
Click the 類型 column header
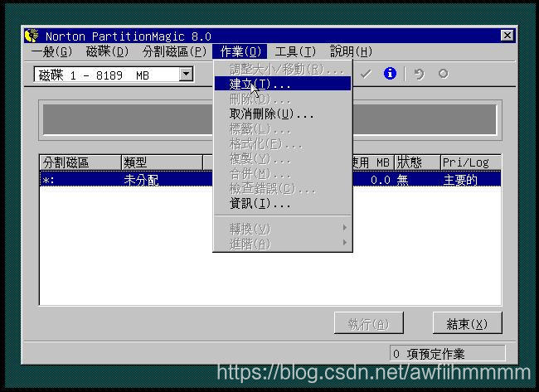pos(162,162)
